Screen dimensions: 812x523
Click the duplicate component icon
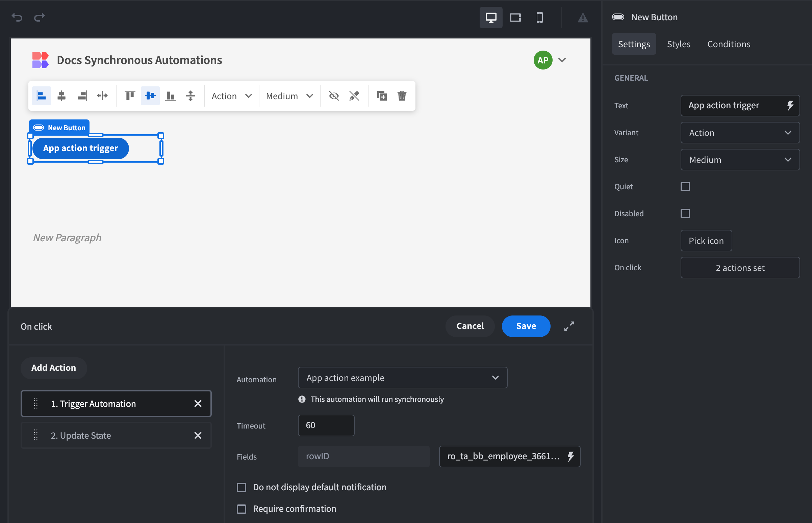382,96
